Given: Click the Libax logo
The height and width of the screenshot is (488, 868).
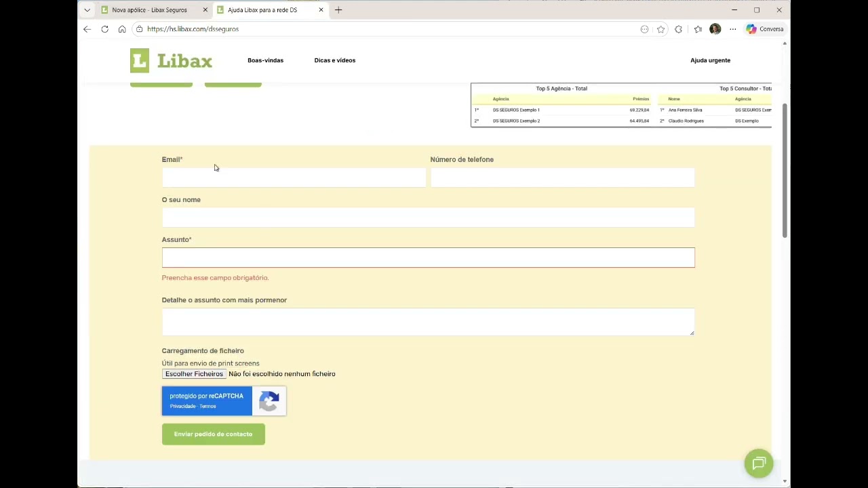Looking at the screenshot, I should point(171,60).
